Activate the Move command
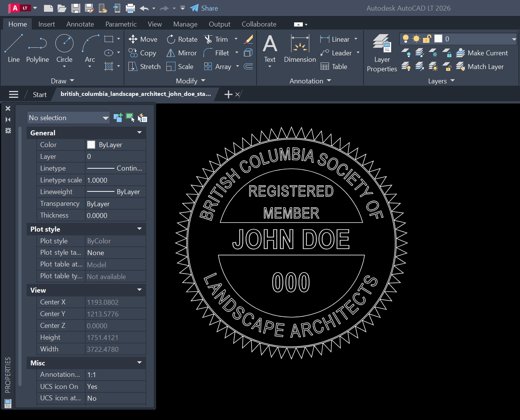Screen dimensions: 520x420 143,39
